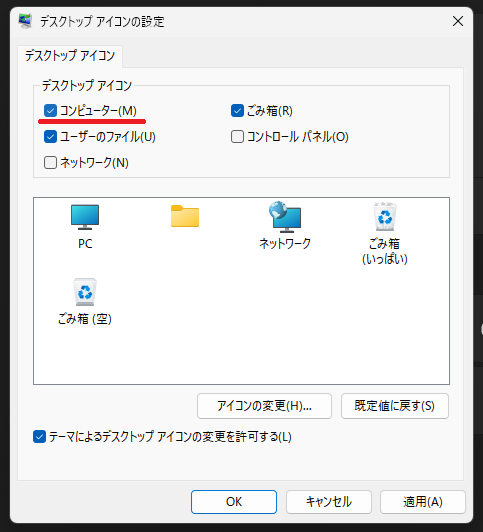This screenshot has width=483, height=532.
Task: Apply changes with 適用(A) button
Action: pos(423,502)
